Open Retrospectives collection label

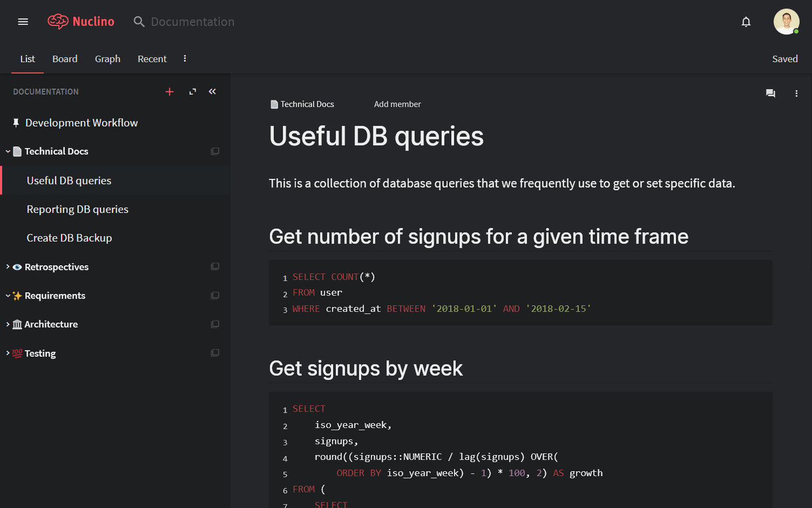[x=56, y=267]
